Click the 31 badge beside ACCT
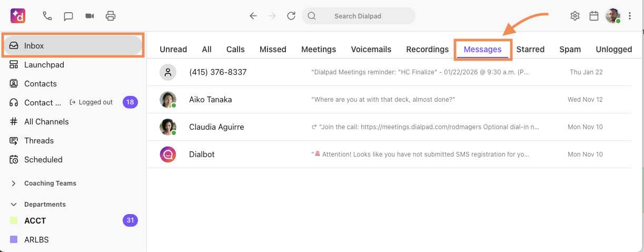The image size is (644, 252). [x=130, y=220]
